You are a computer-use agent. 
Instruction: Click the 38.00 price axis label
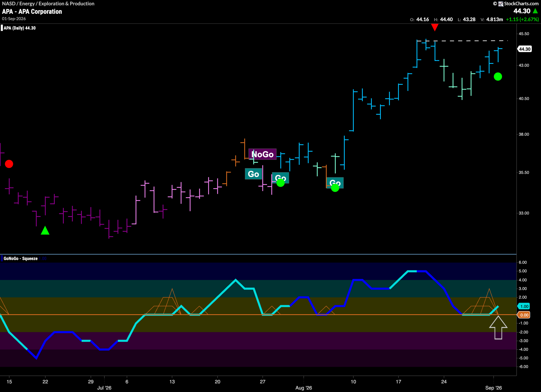524,134
